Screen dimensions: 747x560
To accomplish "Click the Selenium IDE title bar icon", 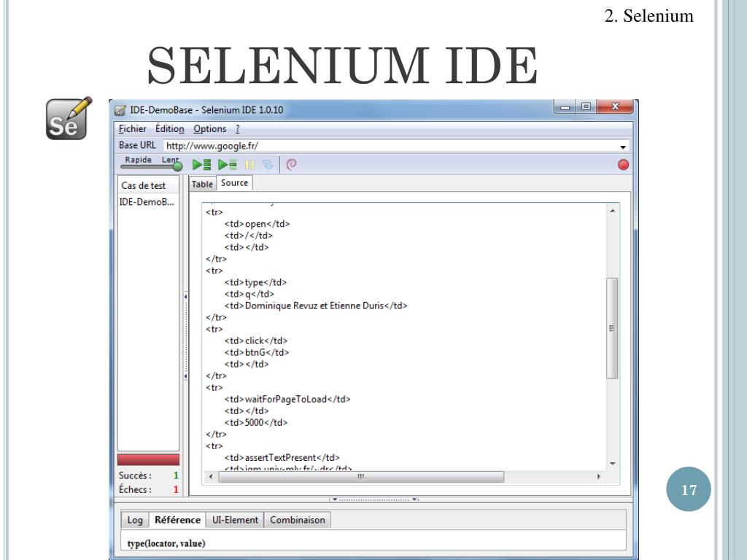I will coord(120,111).
